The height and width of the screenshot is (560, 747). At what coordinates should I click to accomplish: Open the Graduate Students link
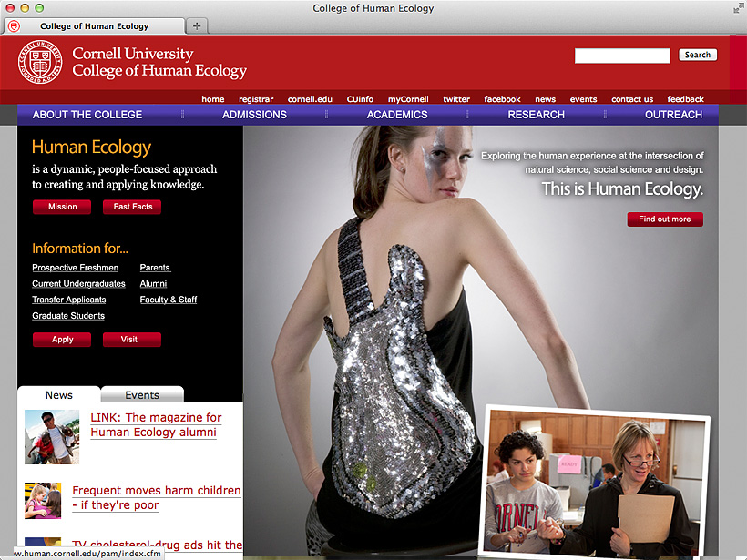tap(68, 316)
